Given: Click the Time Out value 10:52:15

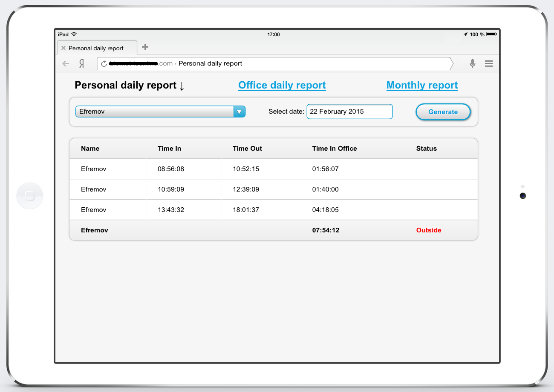Looking at the screenshot, I should (x=246, y=169).
